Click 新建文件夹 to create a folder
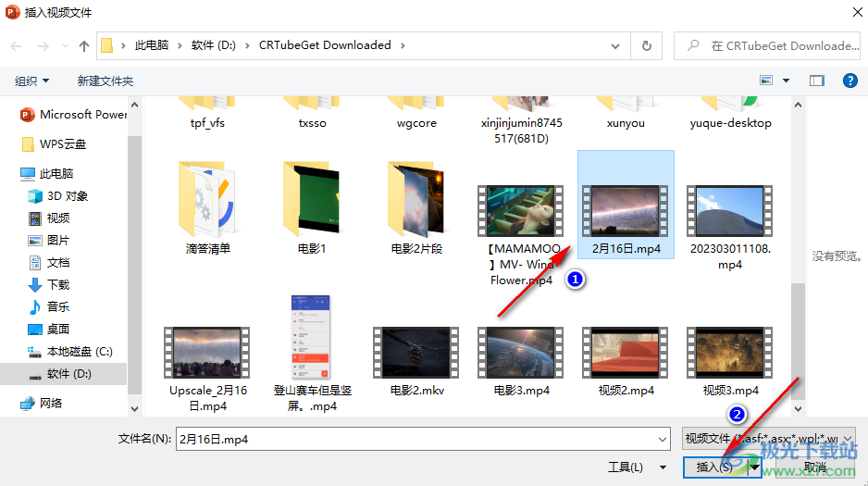Screen dimensions: 868x486 [x=105, y=81]
